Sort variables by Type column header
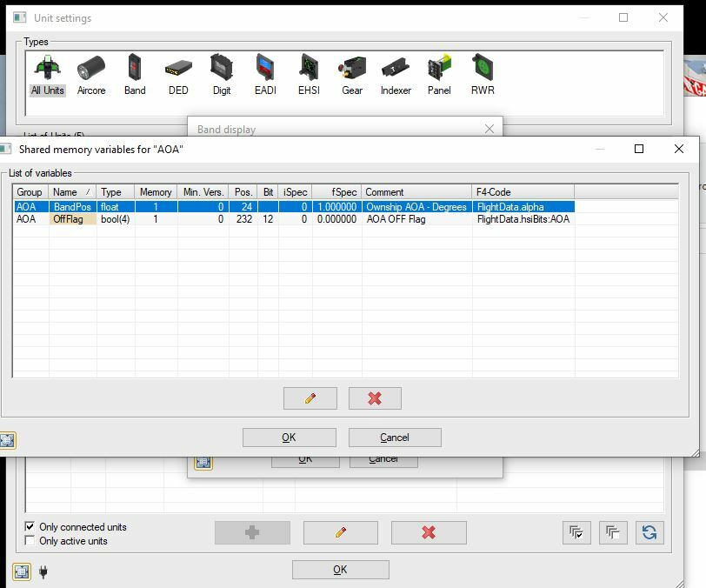706x588 pixels. tap(116, 192)
